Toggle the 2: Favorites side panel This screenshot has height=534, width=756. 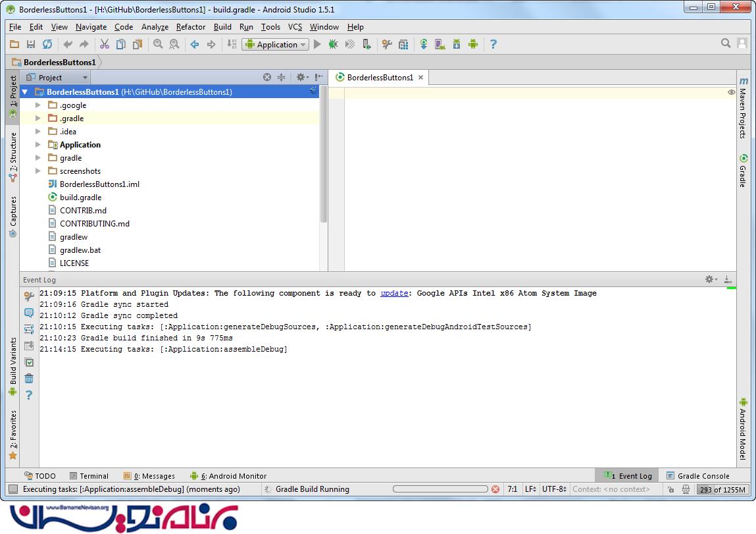pyautogui.click(x=13, y=435)
